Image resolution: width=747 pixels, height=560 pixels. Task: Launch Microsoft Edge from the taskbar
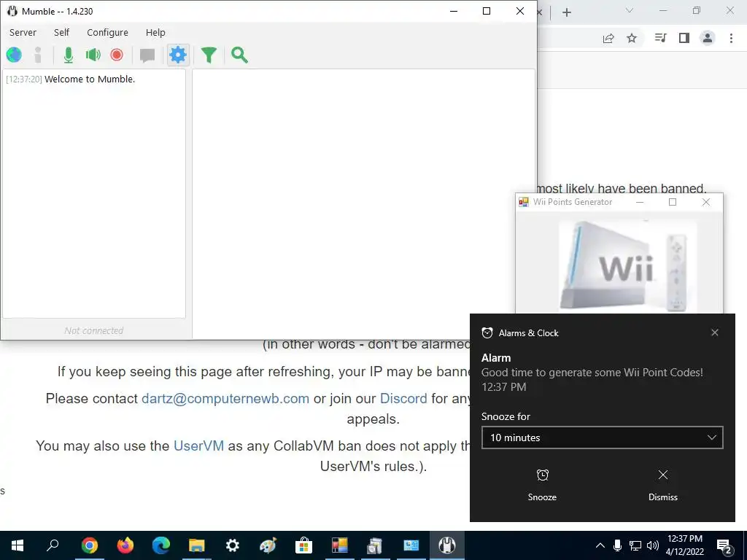pos(161,545)
